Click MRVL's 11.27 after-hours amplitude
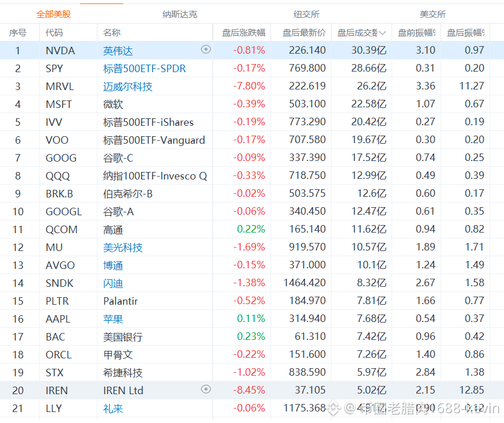 click(472, 86)
